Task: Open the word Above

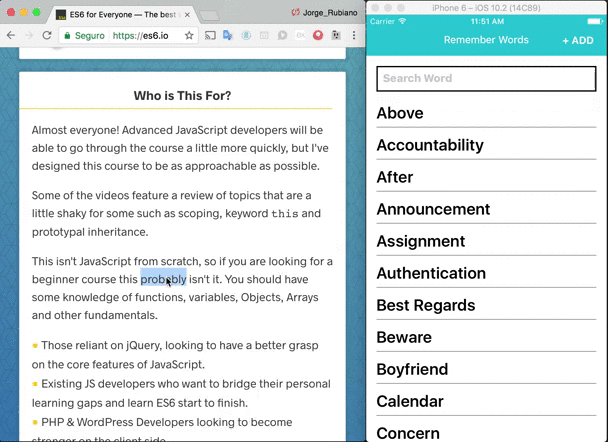Action: [x=486, y=113]
